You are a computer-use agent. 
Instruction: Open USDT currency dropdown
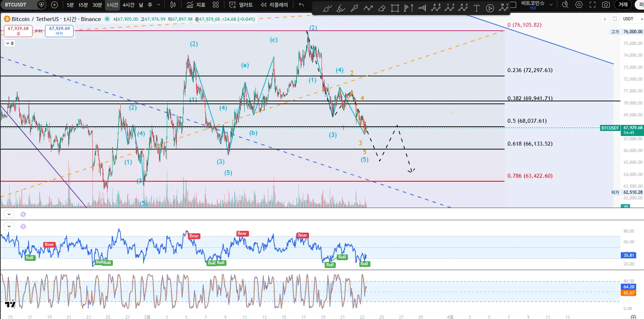pos(633,19)
